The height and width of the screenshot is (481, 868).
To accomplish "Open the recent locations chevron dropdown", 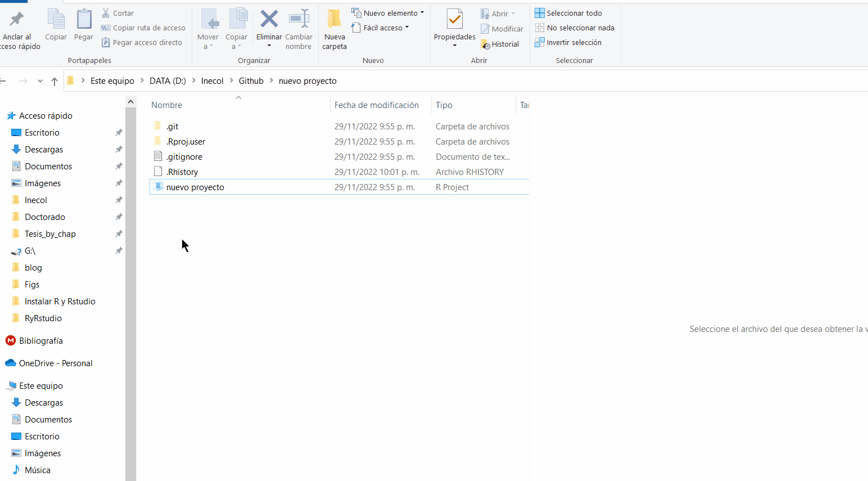I will 40,81.
